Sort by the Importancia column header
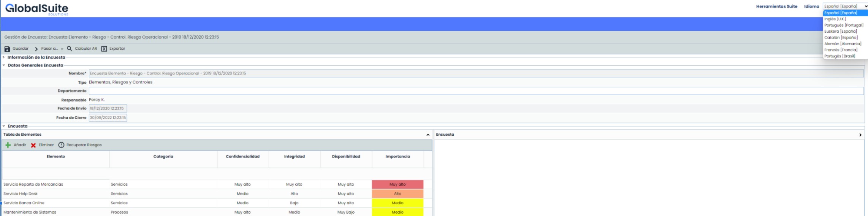The width and height of the screenshot is (868, 216). 398,157
